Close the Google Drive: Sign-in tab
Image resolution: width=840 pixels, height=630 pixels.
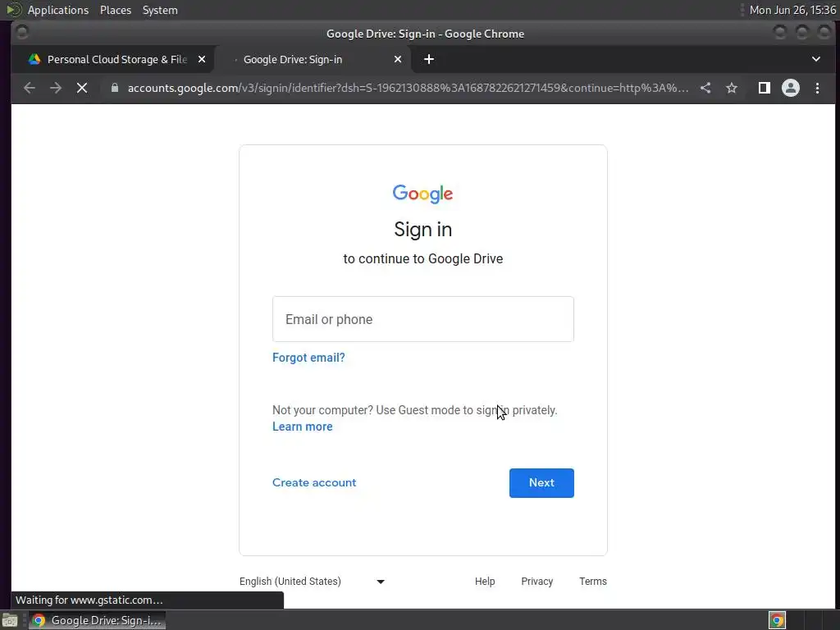tap(398, 59)
